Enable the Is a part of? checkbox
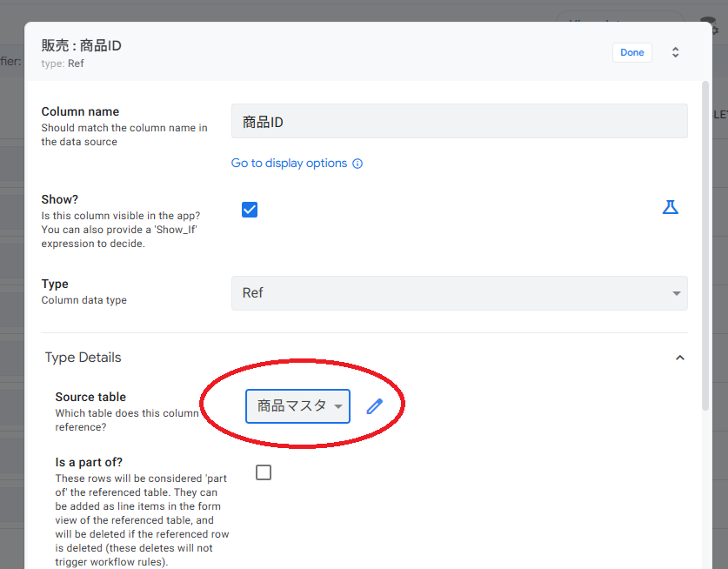The width and height of the screenshot is (728, 569). 264,472
